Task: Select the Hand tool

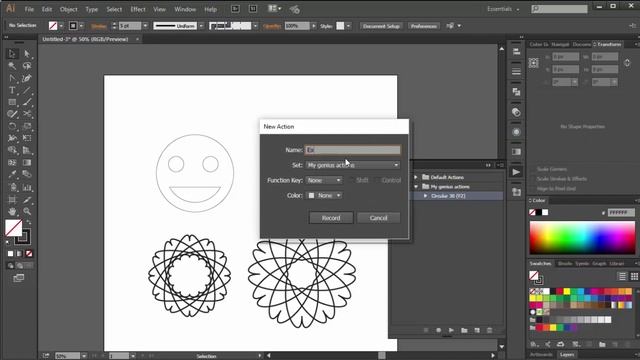Action: tap(12, 211)
